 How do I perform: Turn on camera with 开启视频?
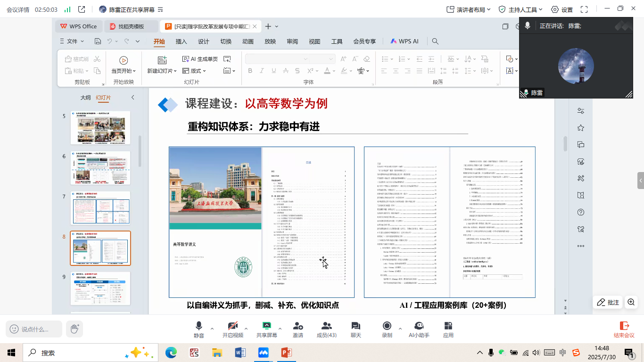pyautogui.click(x=232, y=326)
